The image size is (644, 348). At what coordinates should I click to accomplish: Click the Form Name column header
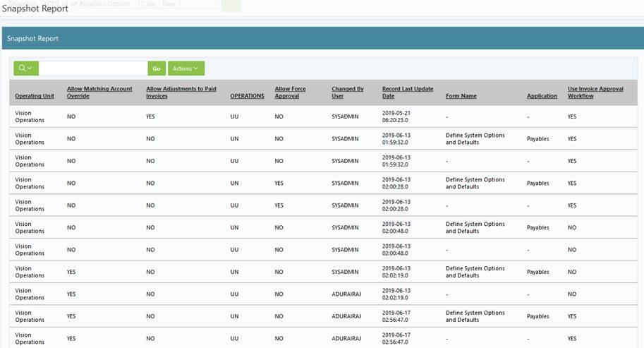point(461,96)
